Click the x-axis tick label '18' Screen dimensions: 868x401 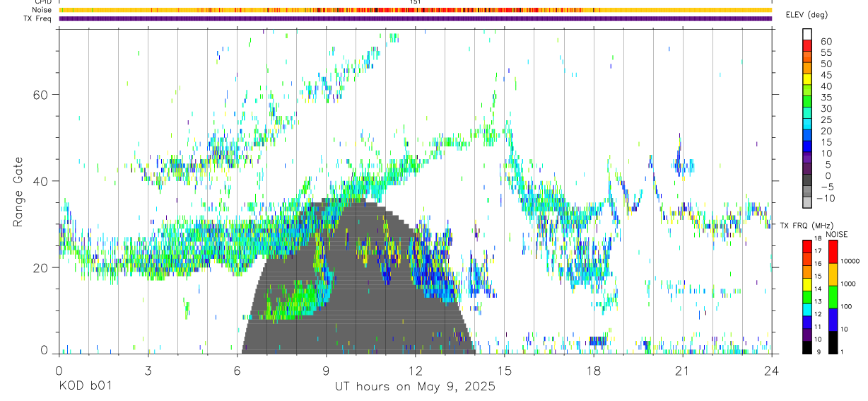[594, 371]
